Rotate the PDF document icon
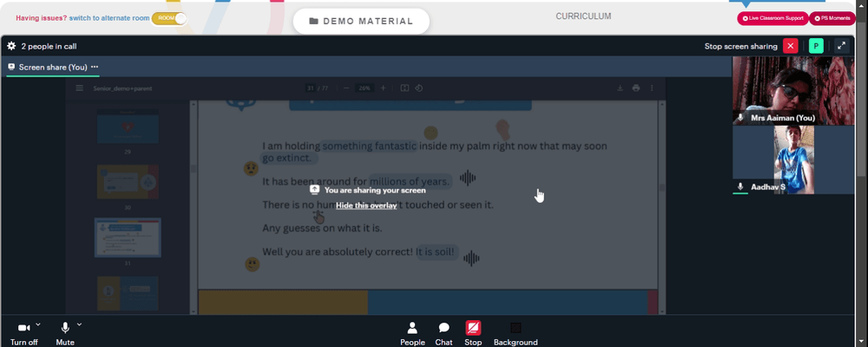The height and width of the screenshot is (347, 868). coord(419,88)
